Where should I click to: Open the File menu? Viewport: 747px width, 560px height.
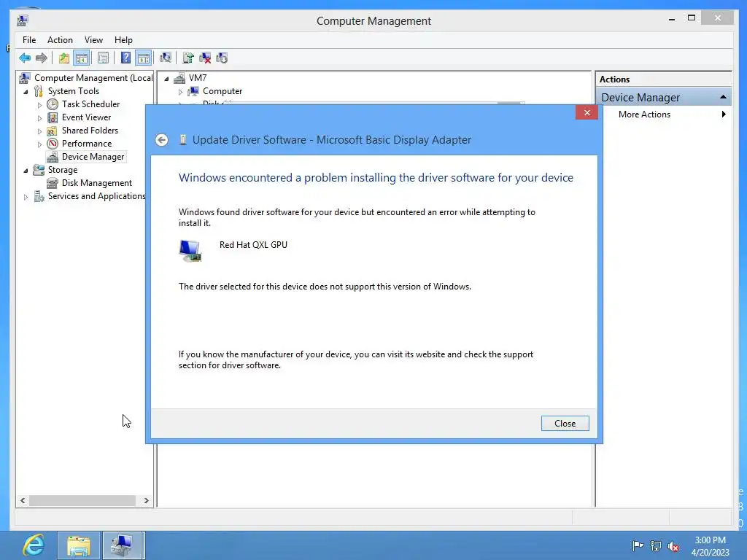point(29,40)
